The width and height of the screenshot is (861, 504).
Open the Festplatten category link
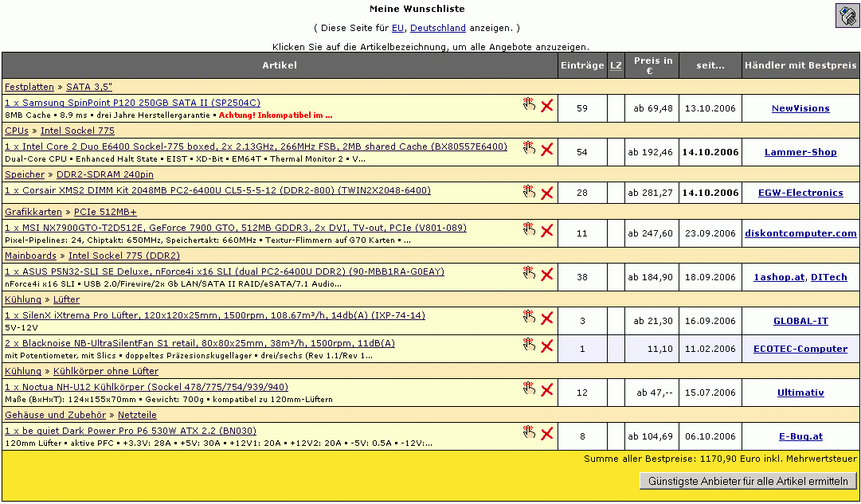click(x=29, y=87)
